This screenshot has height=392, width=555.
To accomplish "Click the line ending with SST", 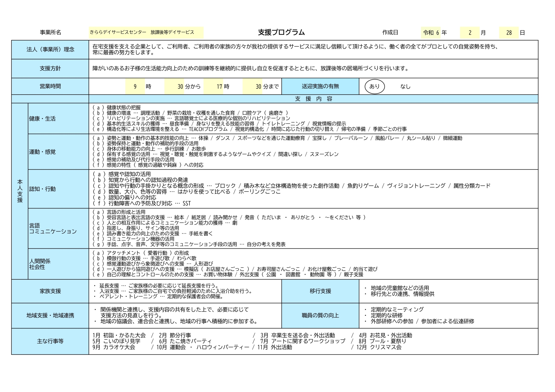I will (142, 203).
